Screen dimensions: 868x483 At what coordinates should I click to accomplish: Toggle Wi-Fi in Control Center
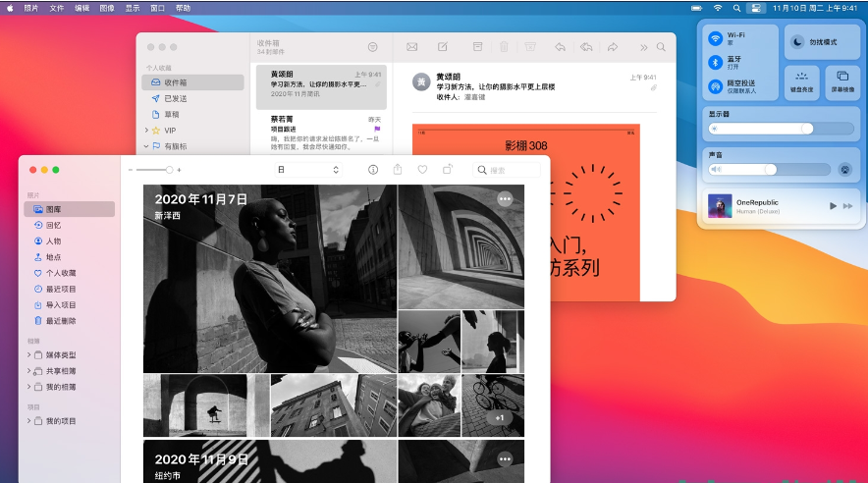[716, 38]
